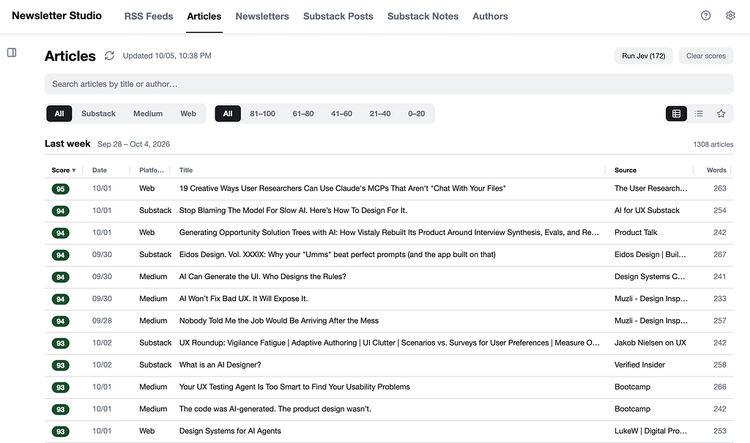Image resolution: width=750 pixels, height=443 pixels.
Task: Click 'AI for UX Substack' source cell
Action: click(x=647, y=210)
